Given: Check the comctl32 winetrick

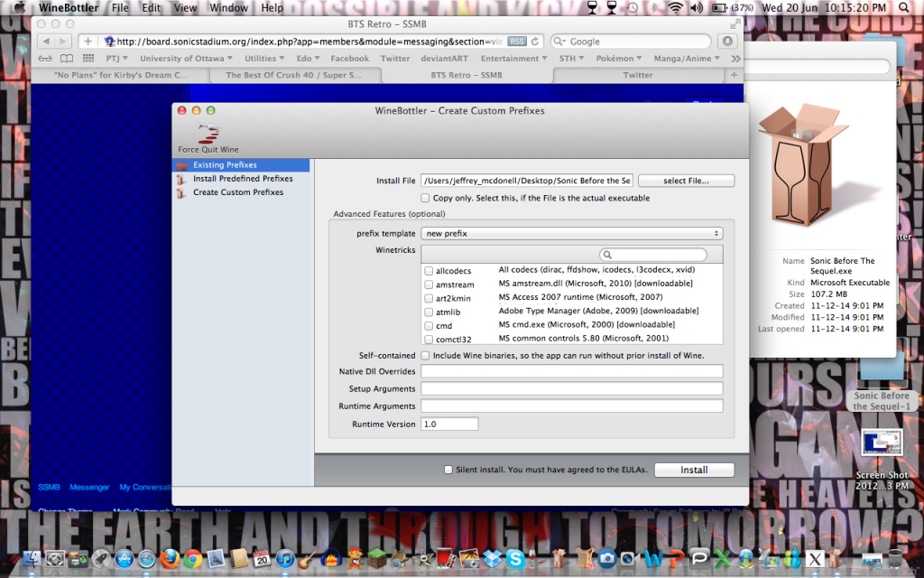Looking at the screenshot, I should coord(429,340).
